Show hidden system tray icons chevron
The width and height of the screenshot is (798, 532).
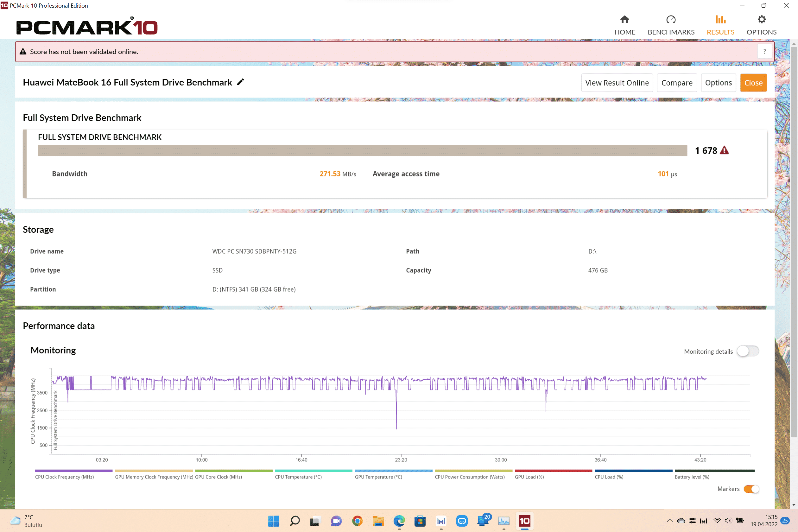click(x=669, y=521)
